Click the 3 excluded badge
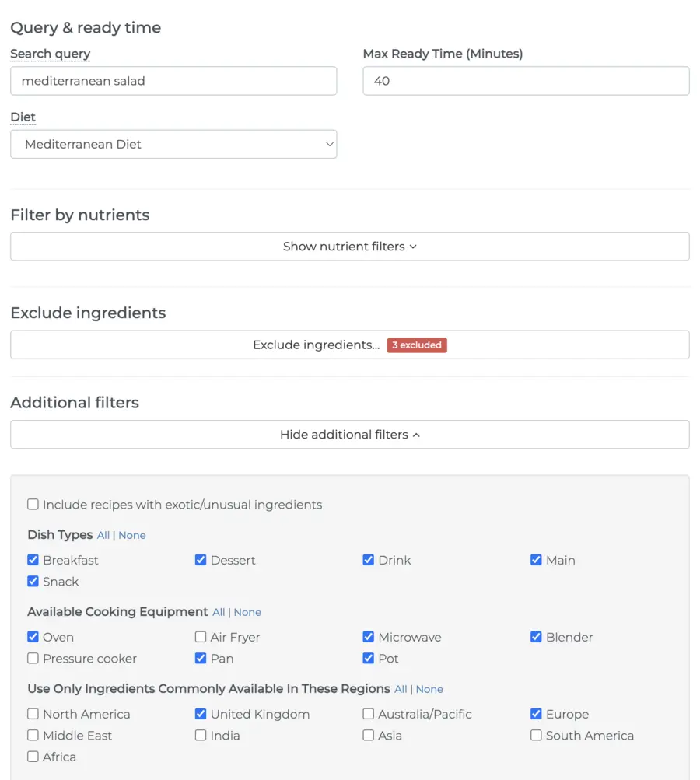 pyautogui.click(x=417, y=345)
